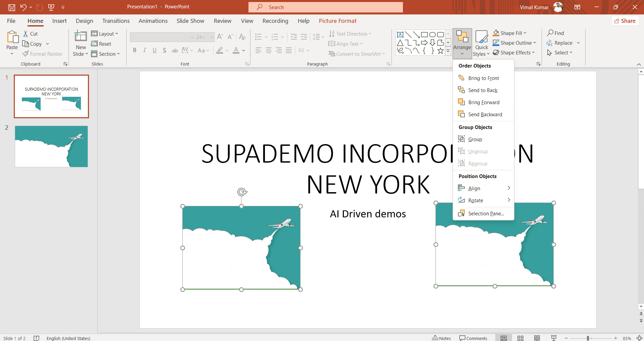Choose Bring to Front from menu
This screenshot has width=644, height=341.
coord(484,78)
